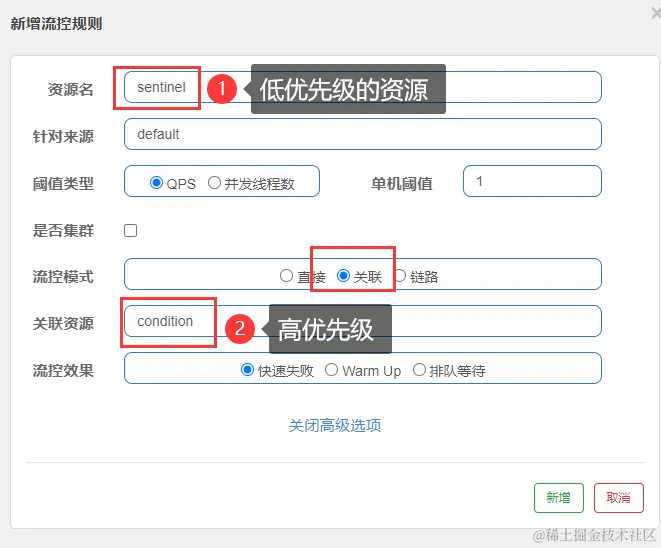Click the 流控模式 label
Image resolution: width=661 pixels, height=548 pixels.
(63, 277)
